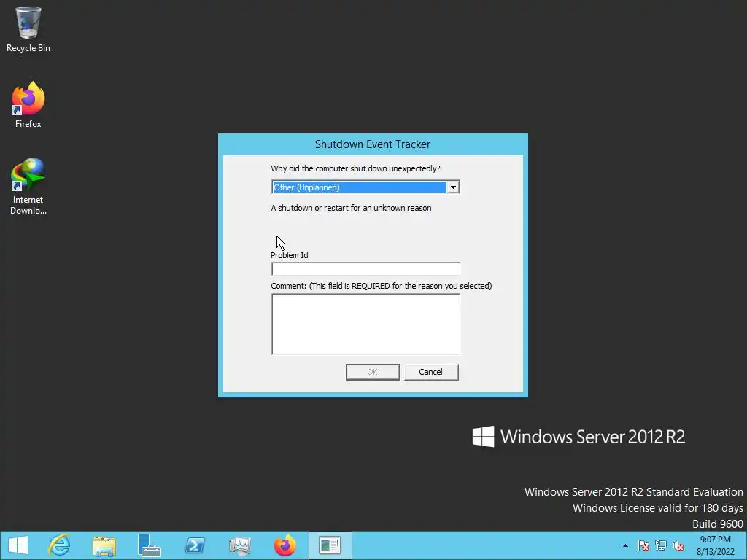Viewport: 747px width, 560px height.
Task: Launch Firefox from the taskbar
Action: (x=285, y=545)
